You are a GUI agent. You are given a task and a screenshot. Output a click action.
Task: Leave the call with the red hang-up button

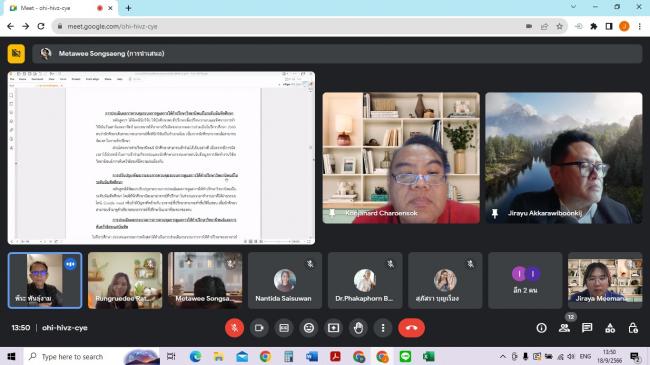click(411, 328)
